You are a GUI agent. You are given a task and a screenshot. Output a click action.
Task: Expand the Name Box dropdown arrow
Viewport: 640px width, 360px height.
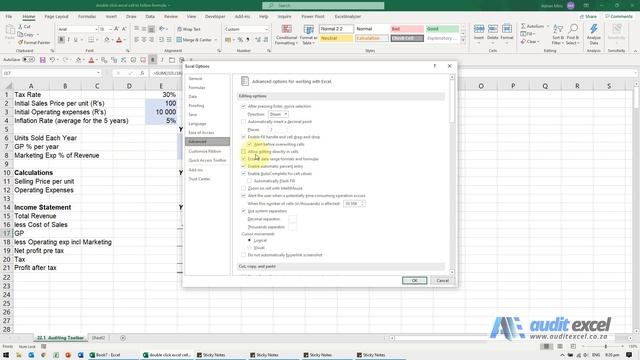(98, 73)
